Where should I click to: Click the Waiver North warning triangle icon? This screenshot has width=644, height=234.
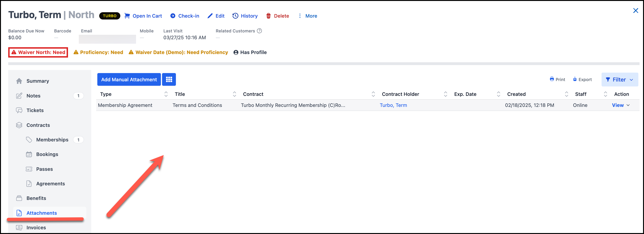pos(14,52)
